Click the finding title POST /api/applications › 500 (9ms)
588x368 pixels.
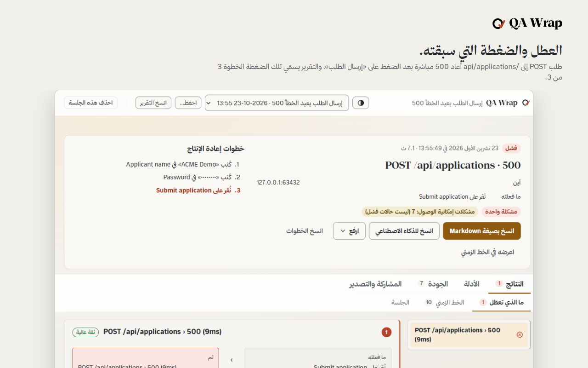point(163,332)
